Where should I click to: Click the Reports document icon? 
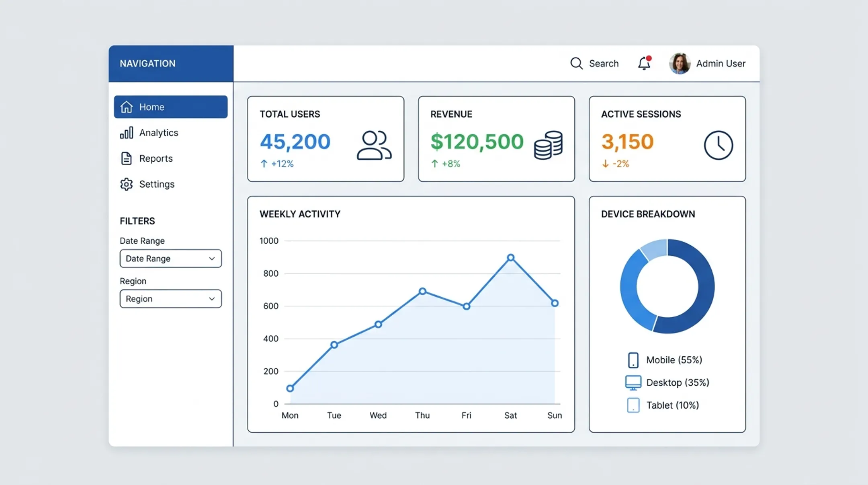pyautogui.click(x=126, y=158)
